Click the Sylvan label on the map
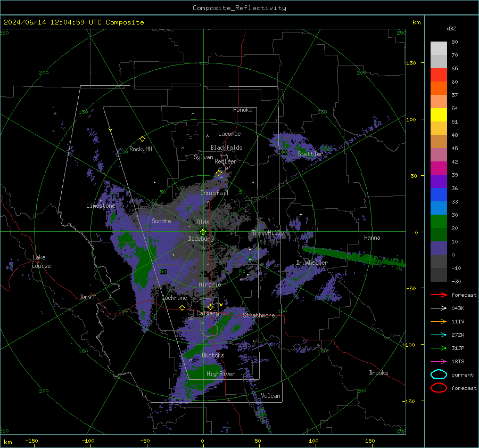Image resolution: width=479 pixels, height=448 pixels. tap(203, 157)
